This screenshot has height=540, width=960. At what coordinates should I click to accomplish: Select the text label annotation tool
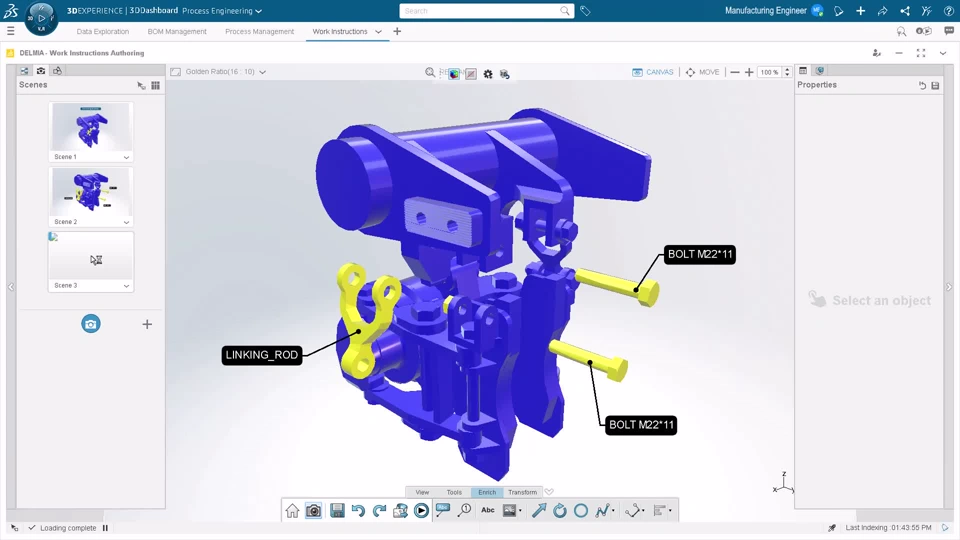click(443, 511)
